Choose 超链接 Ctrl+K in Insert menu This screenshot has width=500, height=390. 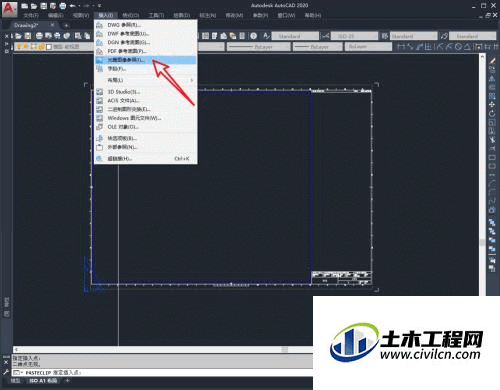[146, 158]
